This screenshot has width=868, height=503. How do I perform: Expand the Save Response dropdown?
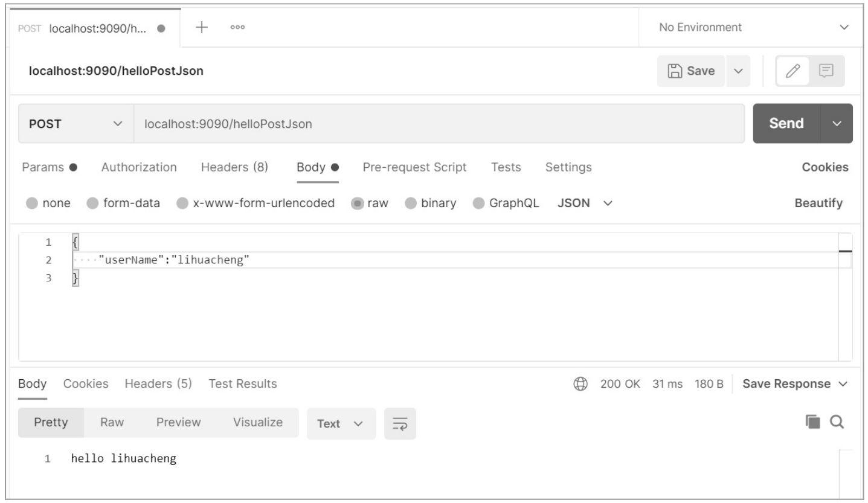click(x=795, y=384)
